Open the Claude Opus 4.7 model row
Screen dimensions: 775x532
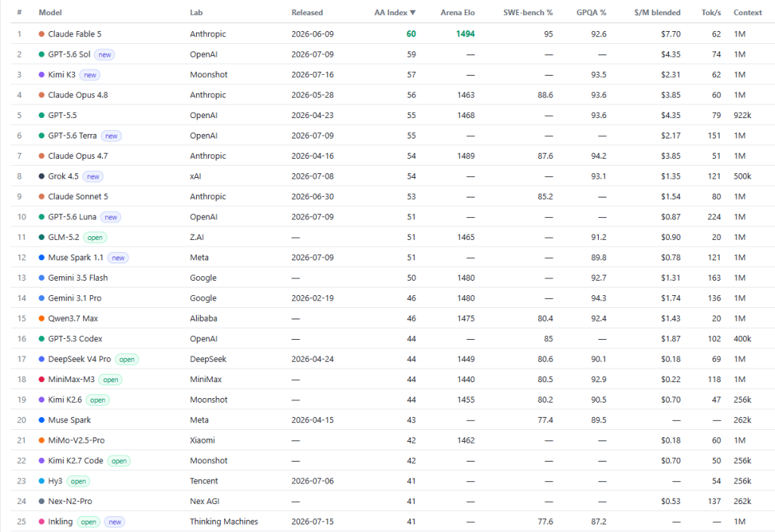coord(393,156)
